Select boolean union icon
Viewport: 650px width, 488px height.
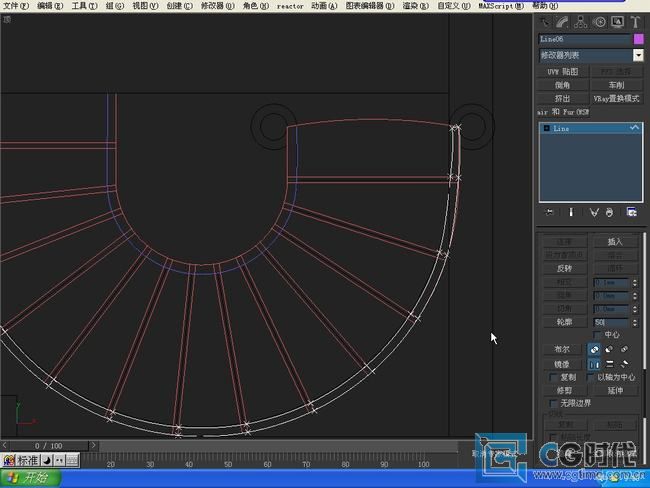[x=594, y=350]
